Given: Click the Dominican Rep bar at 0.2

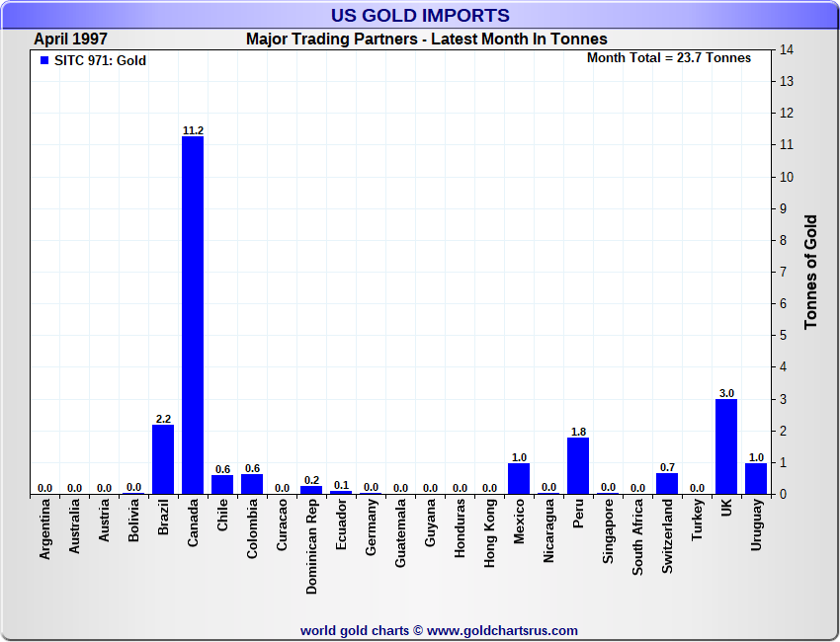Looking at the screenshot, I should [x=311, y=490].
